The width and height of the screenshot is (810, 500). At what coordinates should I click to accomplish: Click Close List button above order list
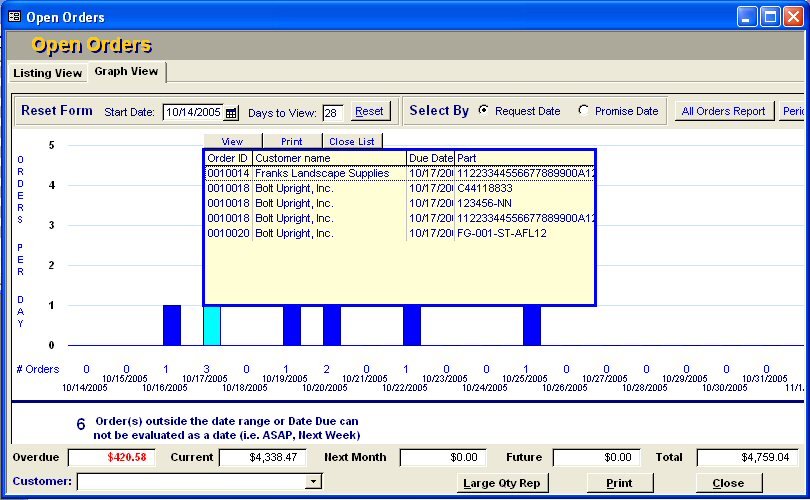pyautogui.click(x=352, y=142)
